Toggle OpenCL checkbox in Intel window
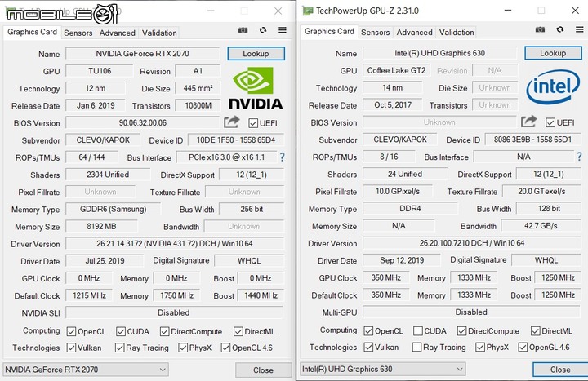Image resolution: width=588 pixels, height=381 pixels. 368,330
